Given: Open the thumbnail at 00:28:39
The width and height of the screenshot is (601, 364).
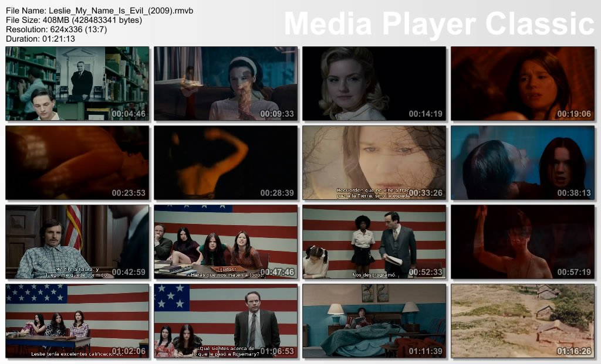Looking at the screenshot, I should 226,163.
